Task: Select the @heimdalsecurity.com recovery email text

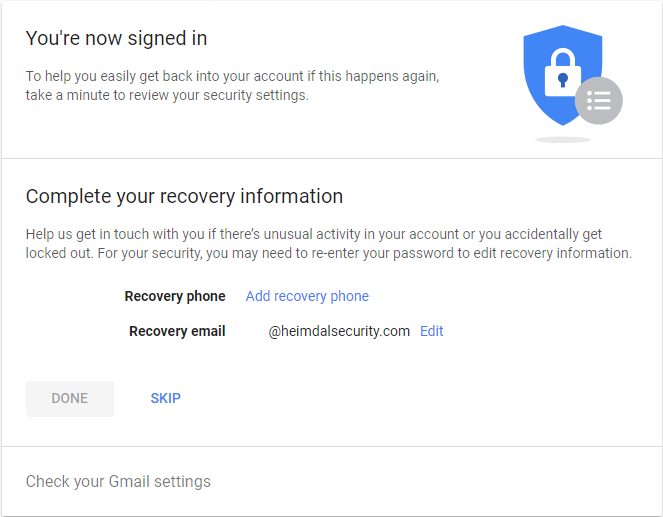Action: (x=339, y=331)
